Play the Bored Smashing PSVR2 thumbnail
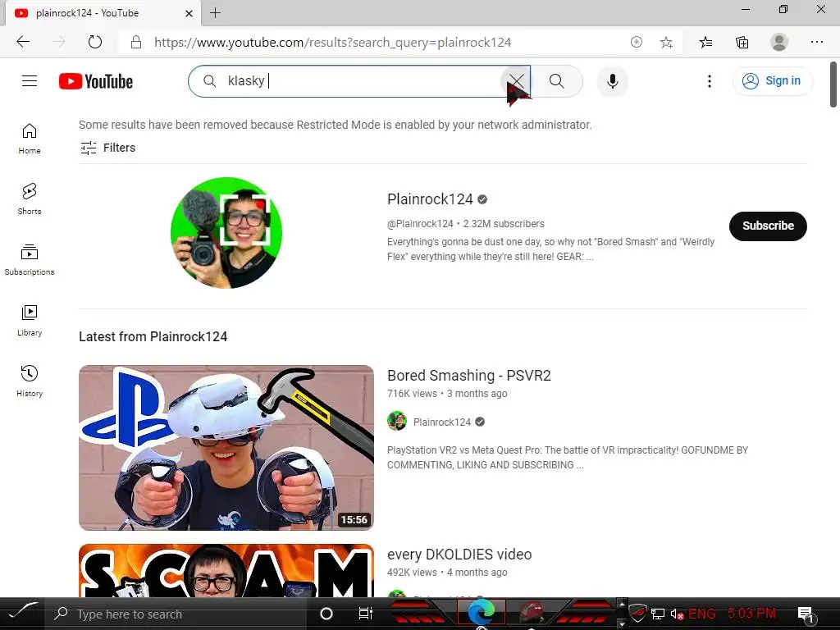This screenshot has width=840, height=630. click(226, 448)
